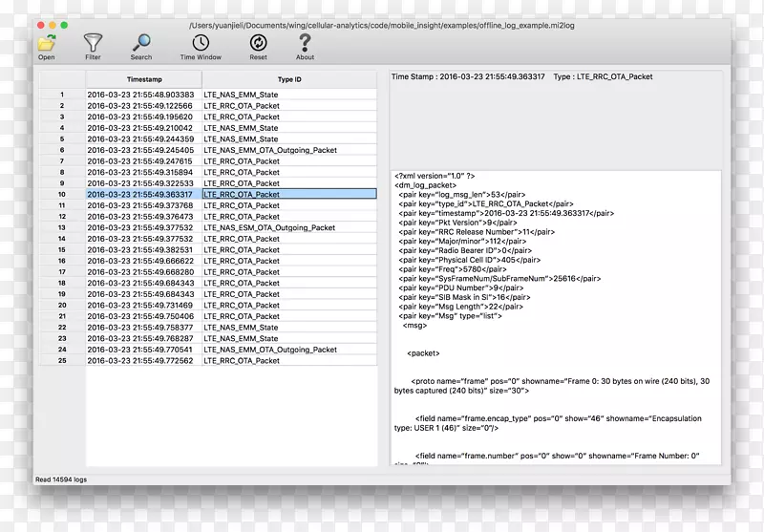Select row 1 LTE_NAS_EMM_State log entry
Viewport: 764px width, 532px height.
241,96
